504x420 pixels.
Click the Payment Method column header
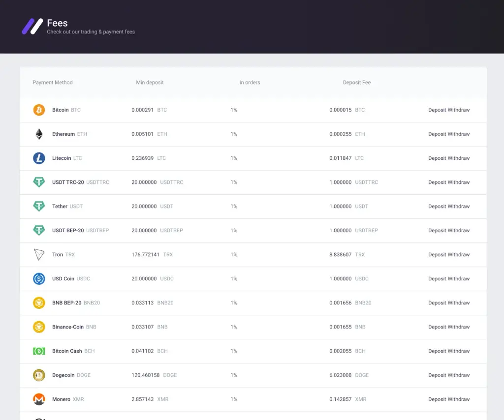(52, 83)
